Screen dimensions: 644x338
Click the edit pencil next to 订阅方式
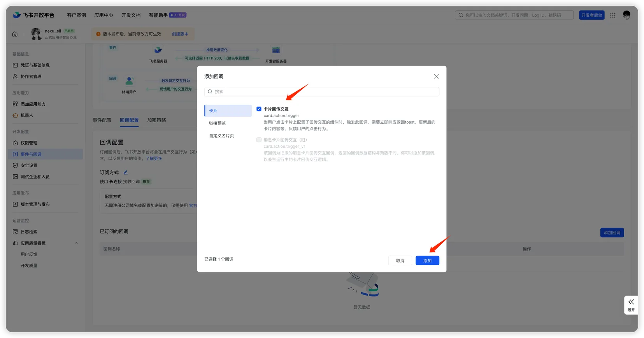125,172
